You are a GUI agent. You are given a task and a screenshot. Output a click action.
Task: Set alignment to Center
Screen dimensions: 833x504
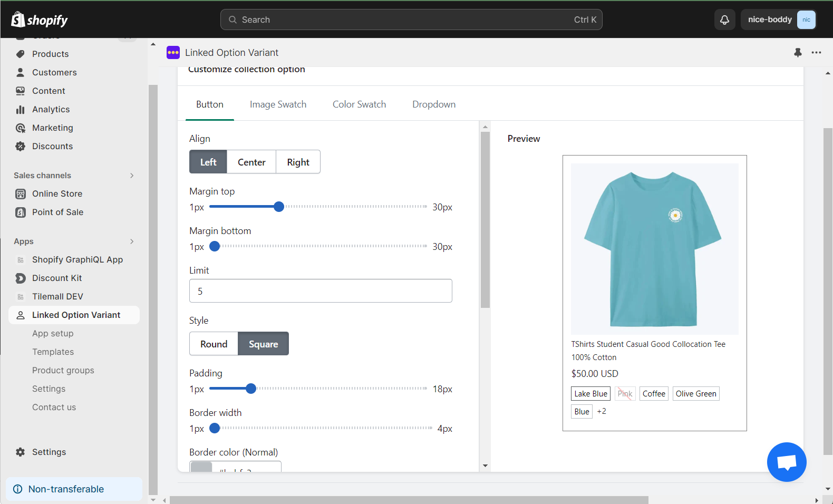(x=251, y=162)
